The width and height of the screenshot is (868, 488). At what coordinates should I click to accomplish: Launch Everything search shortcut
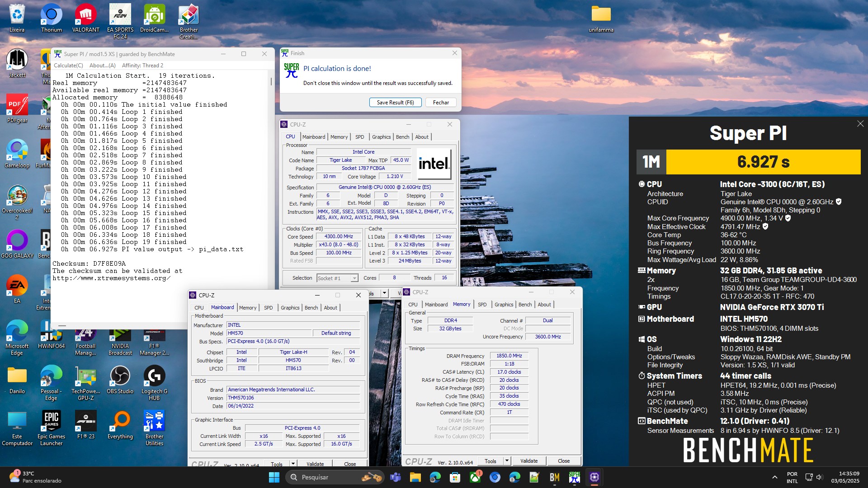(120, 425)
